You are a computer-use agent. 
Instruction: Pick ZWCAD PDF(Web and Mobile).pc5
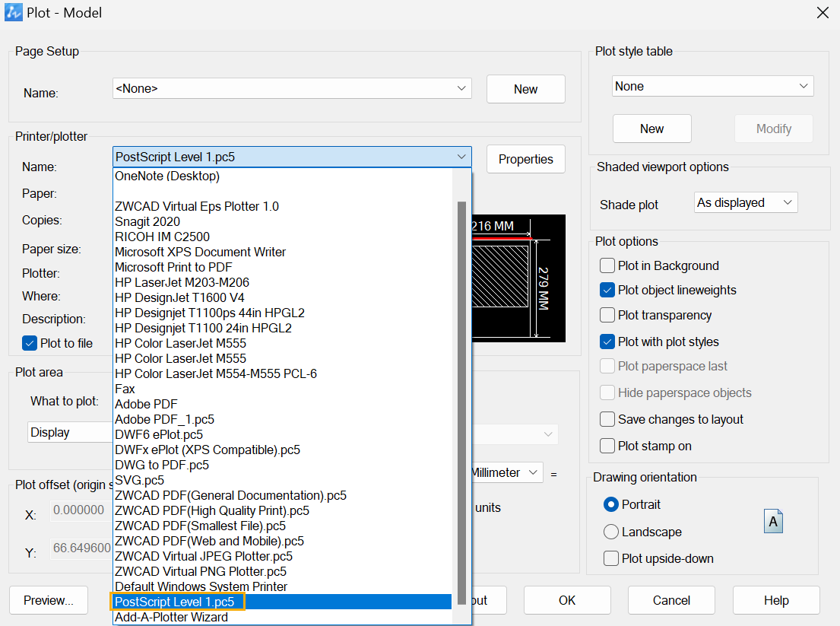pyautogui.click(x=283, y=541)
